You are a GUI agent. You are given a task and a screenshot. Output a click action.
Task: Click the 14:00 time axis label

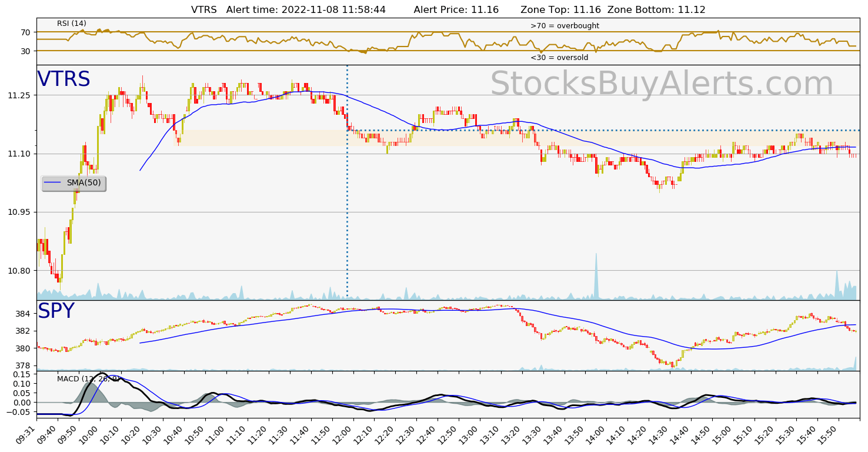point(595,434)
